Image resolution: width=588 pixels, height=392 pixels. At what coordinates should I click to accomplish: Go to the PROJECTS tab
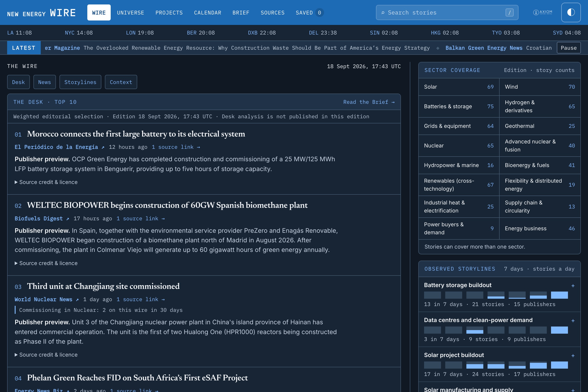pyautogui.click(x=169, y=12)
